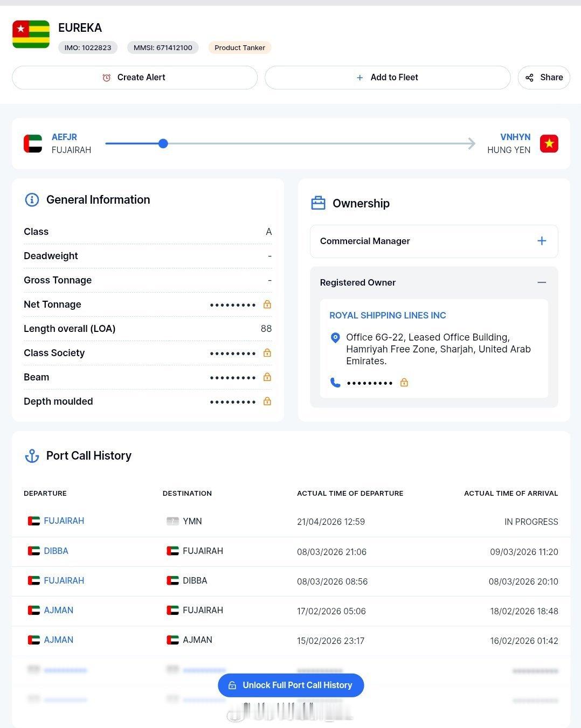Screen dimensions: 581x728
Task: Click the lock icon next to Net Tonnage
Action: pos(267,304)
